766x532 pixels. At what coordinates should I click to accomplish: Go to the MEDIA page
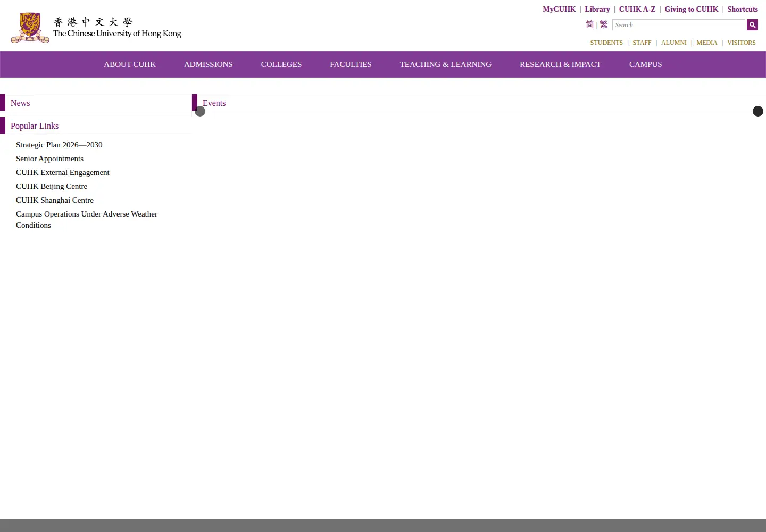click(x=707, y=43)
